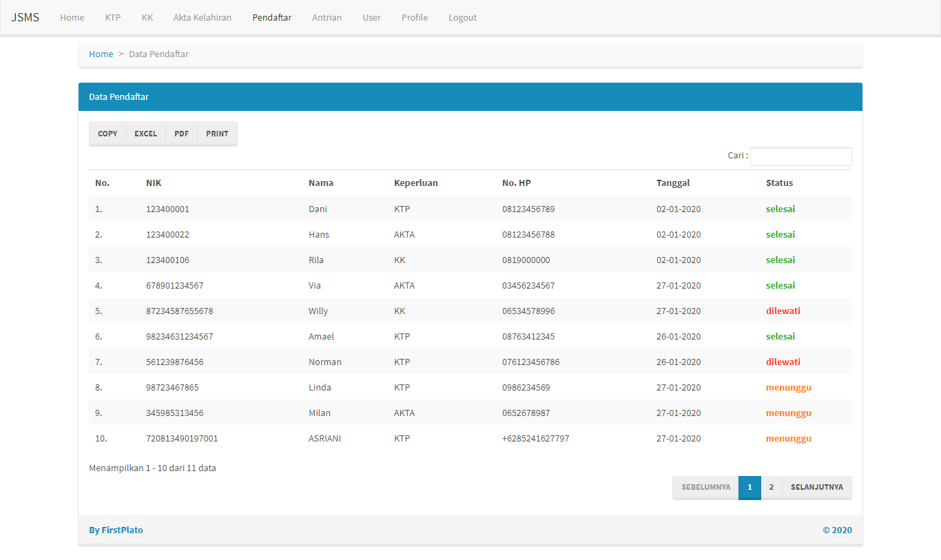941x560 pixels.
Task: Click the By FirstPlato footer text
Action: click(x=116, y=530)
